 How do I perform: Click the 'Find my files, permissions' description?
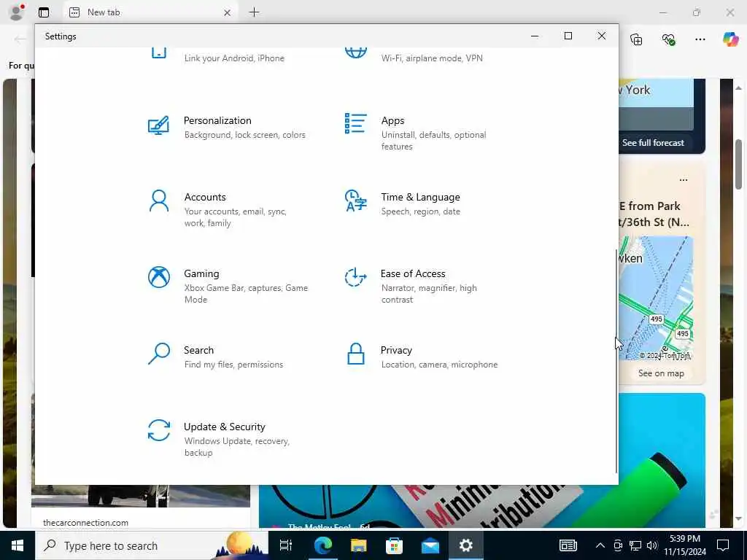(x=233, y=365)
